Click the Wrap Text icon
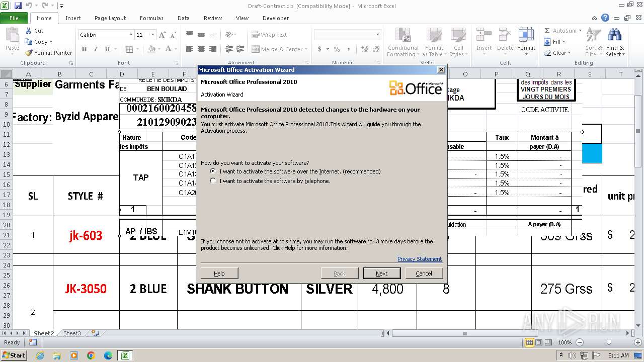 point(256,35)
